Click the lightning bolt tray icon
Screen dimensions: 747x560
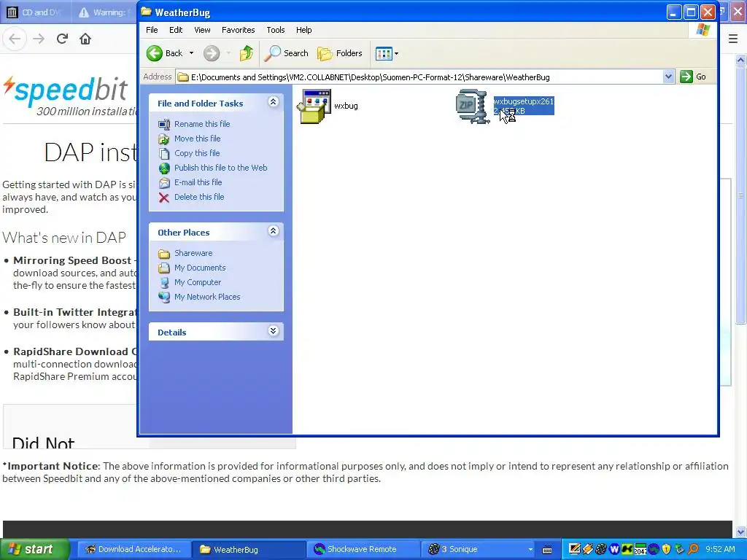[x=588, y=549]
